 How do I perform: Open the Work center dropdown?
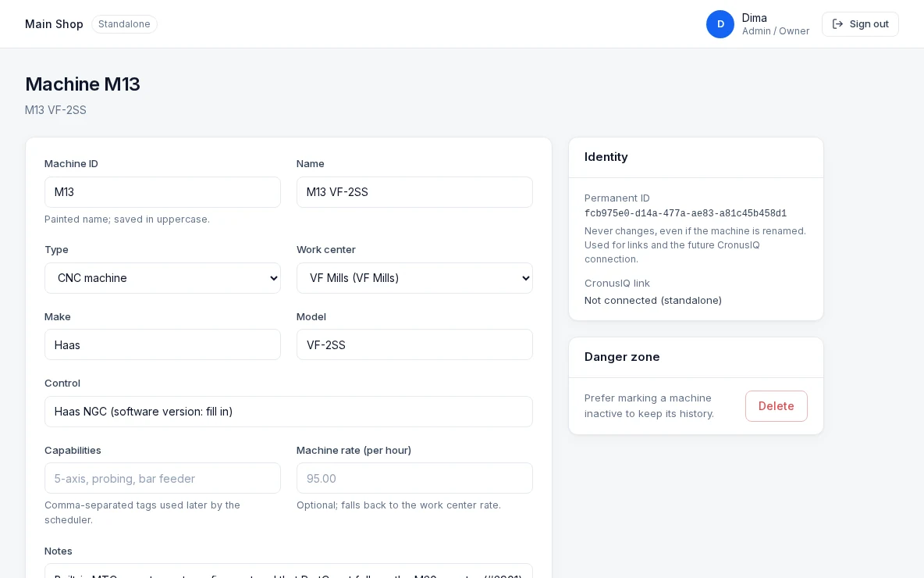click(x=415, y=278)
